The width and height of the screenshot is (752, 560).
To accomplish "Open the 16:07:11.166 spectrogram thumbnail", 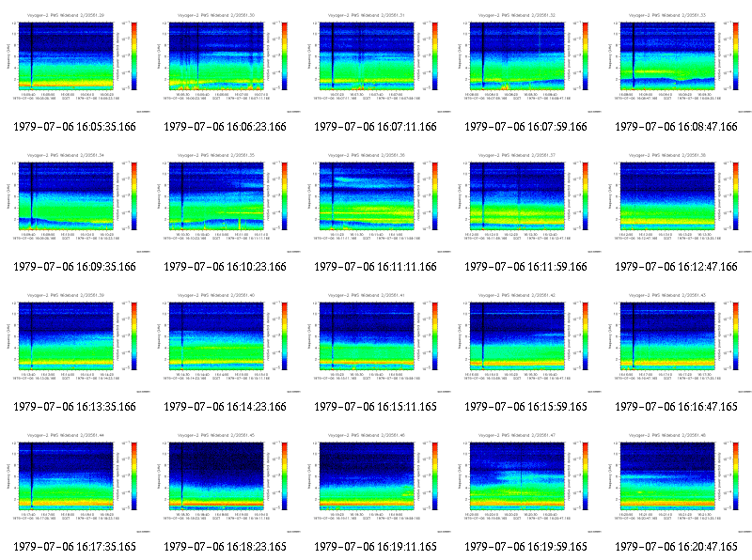I will [x=376, y=62].
